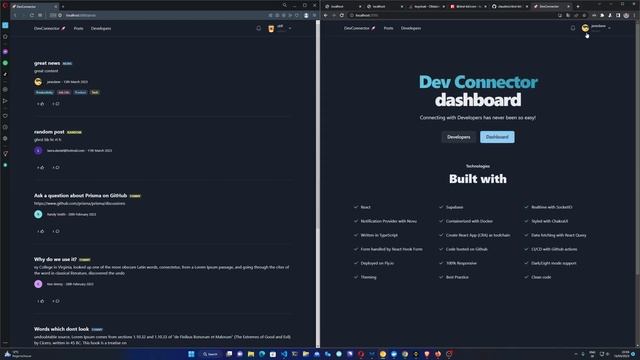The width and height of the screenshot is (640, 360).
Task: Click user avatar in left window navbar
Action: coord(271,28)
